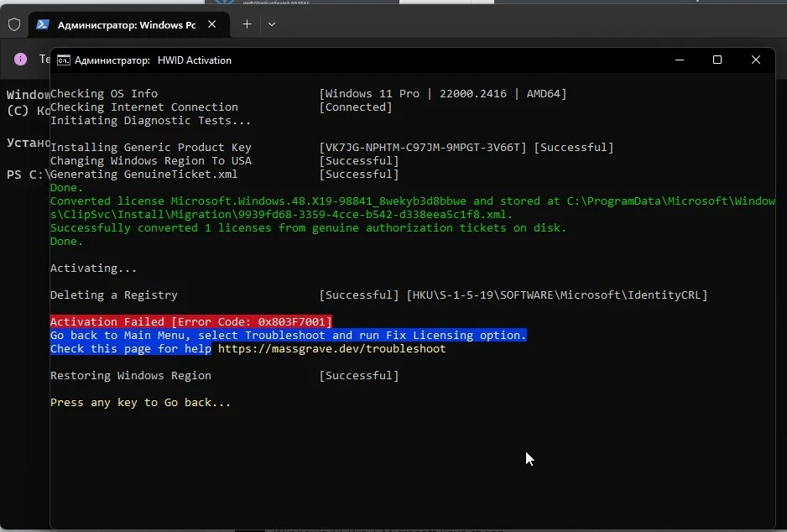Minimize the HWID Activation window
The width and height of the screenshot is (787, 532).
[680, 60]
